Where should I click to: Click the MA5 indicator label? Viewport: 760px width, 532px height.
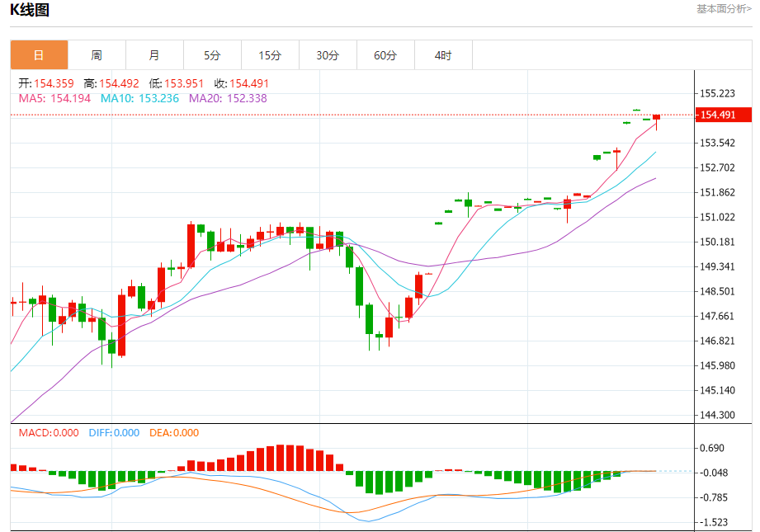tap(54, 98)
